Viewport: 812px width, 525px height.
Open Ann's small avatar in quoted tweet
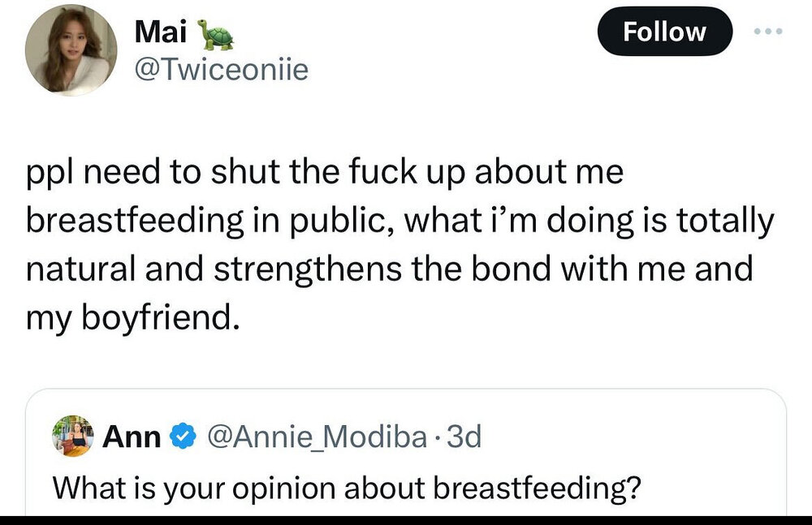[x=72, y=437]
